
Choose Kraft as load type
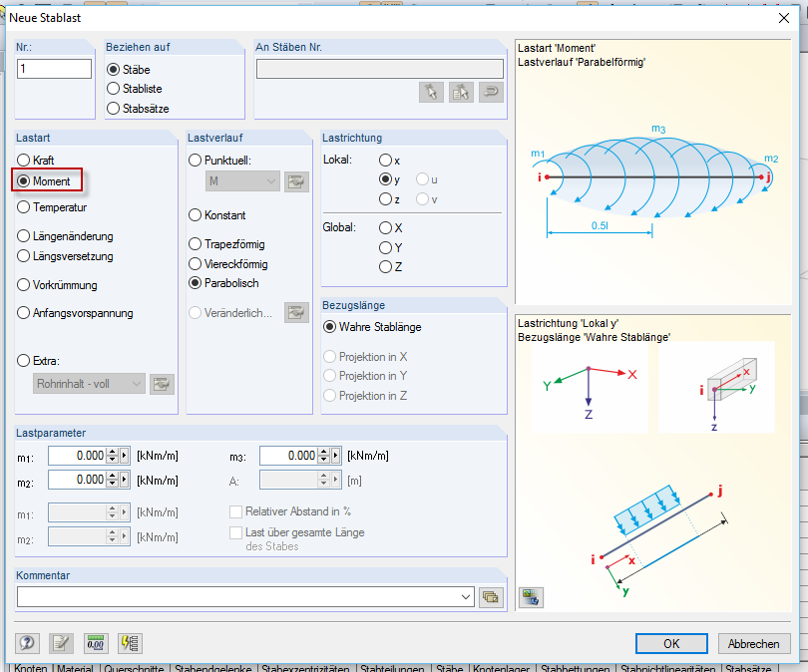pos(23,161)
